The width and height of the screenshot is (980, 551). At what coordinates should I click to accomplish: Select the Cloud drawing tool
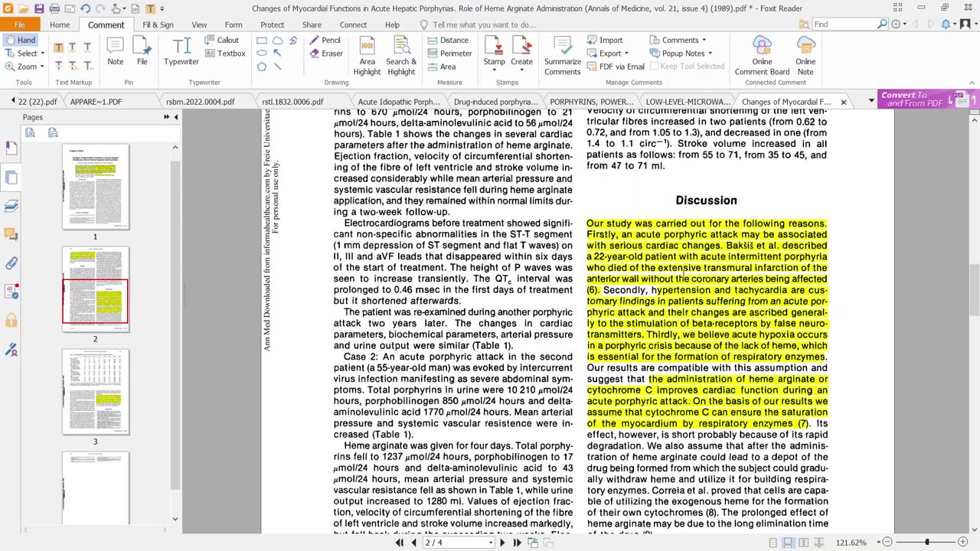(277, 40)
